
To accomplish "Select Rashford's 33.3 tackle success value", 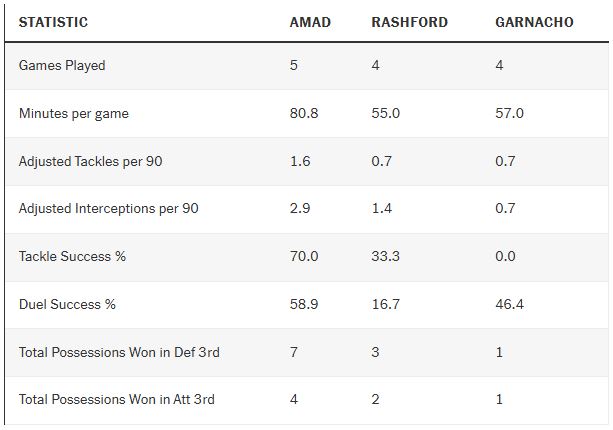I will coord(385,256).
